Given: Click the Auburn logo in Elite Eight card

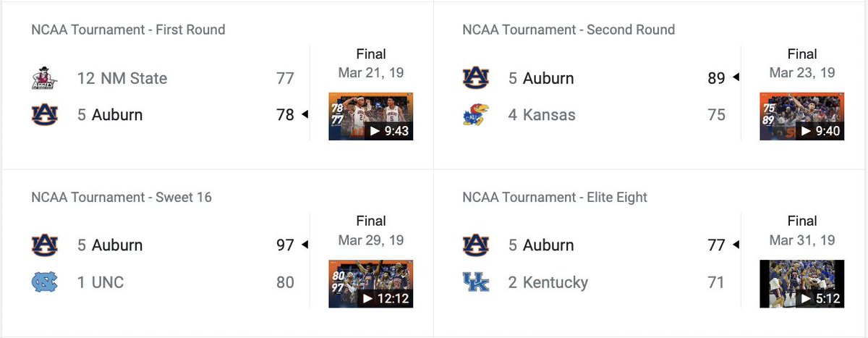Looking at the screenshot, I should pyautogui.click(x=475, y=245).
